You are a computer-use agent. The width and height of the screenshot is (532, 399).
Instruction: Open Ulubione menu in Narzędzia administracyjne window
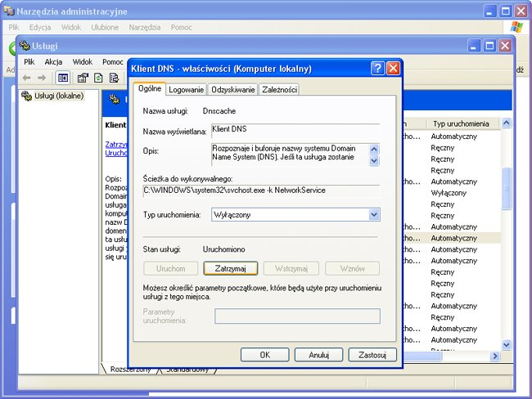(105, 27)
